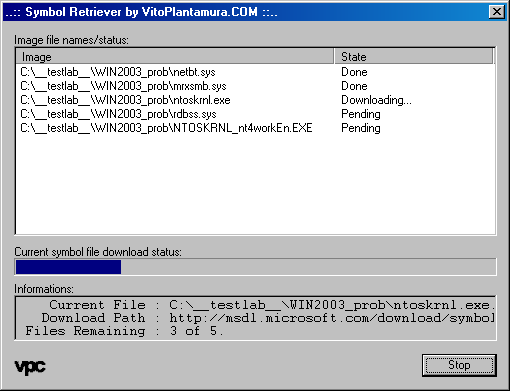The width and height of the screenshot is (510, 391).
Task: Click the Stop button
Action: click(x=459, y=365)
